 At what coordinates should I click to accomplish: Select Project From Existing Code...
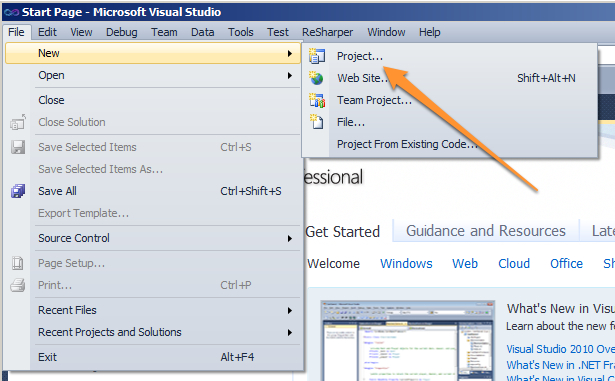pyautogui.click(x=450, y=144)
